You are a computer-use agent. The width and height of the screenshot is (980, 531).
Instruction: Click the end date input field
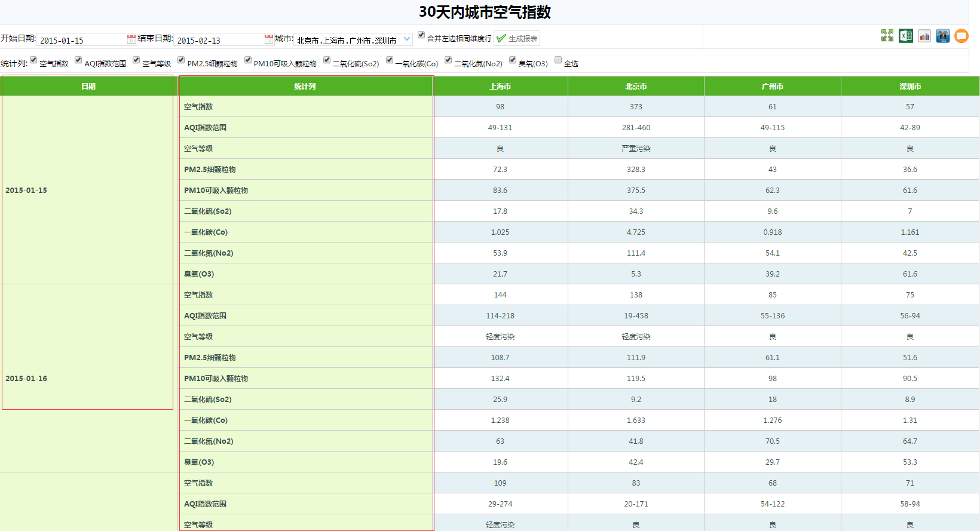click(218, 40)
